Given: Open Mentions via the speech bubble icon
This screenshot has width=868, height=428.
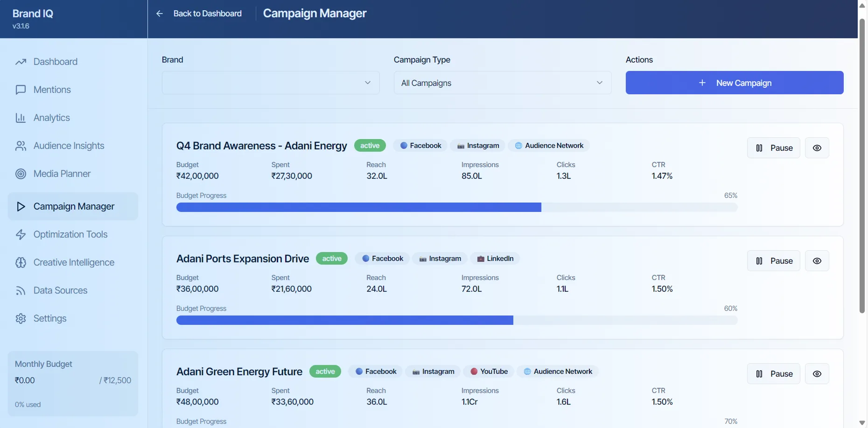Looking at the screenshot, I should click(21, 90).
